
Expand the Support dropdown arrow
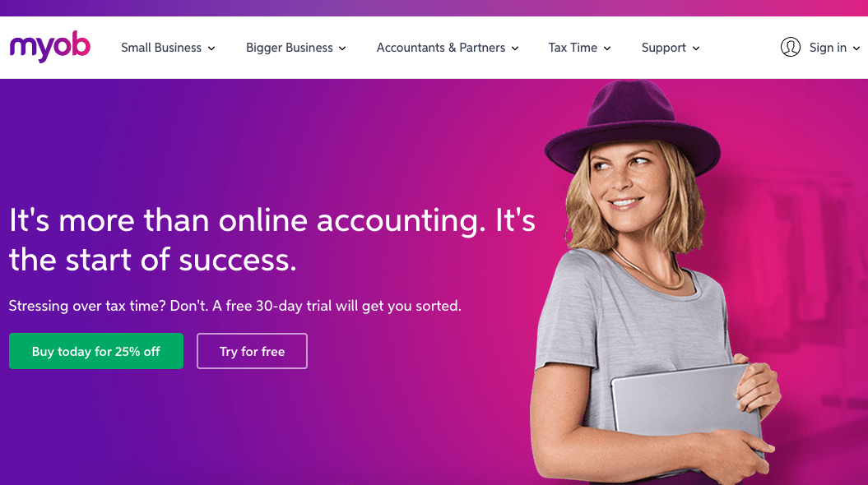point(696,48)
